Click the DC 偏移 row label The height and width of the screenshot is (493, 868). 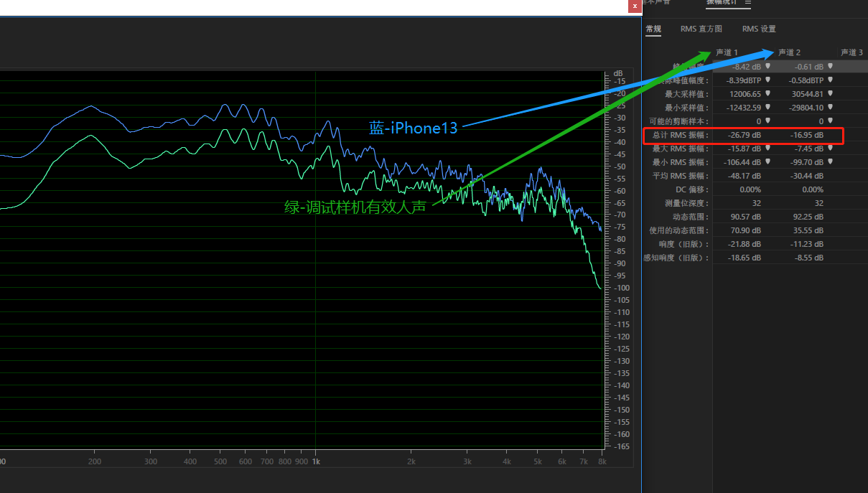[x=693, y=189]
